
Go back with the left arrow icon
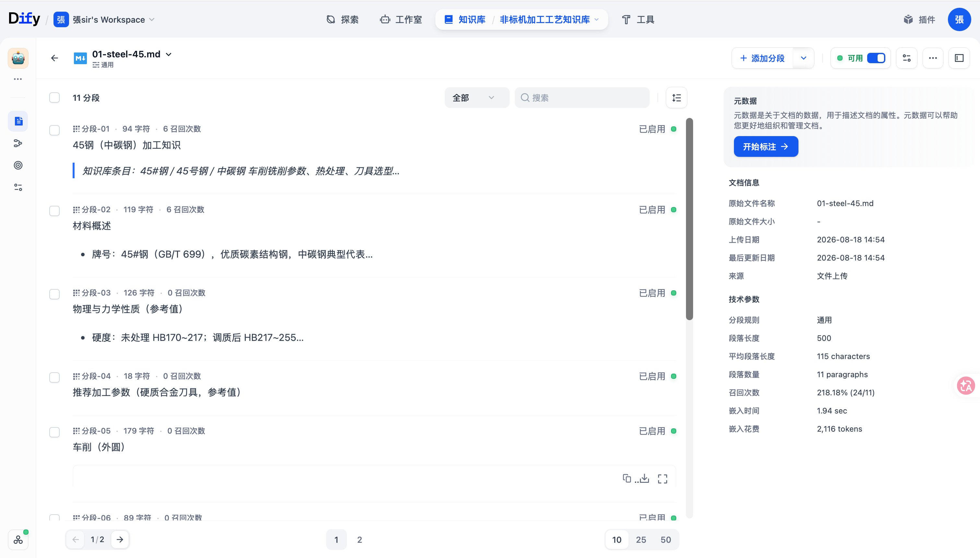pos(54,58)
